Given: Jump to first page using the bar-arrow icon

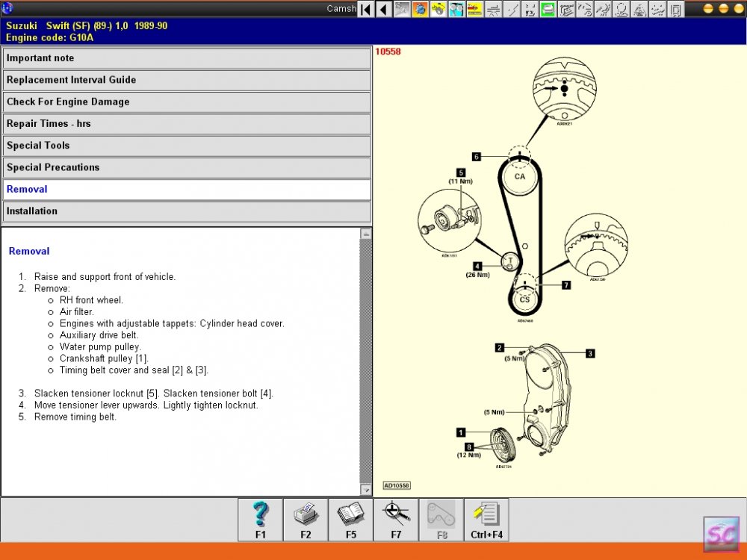Looking at the screenshot, I should point(366,9).
